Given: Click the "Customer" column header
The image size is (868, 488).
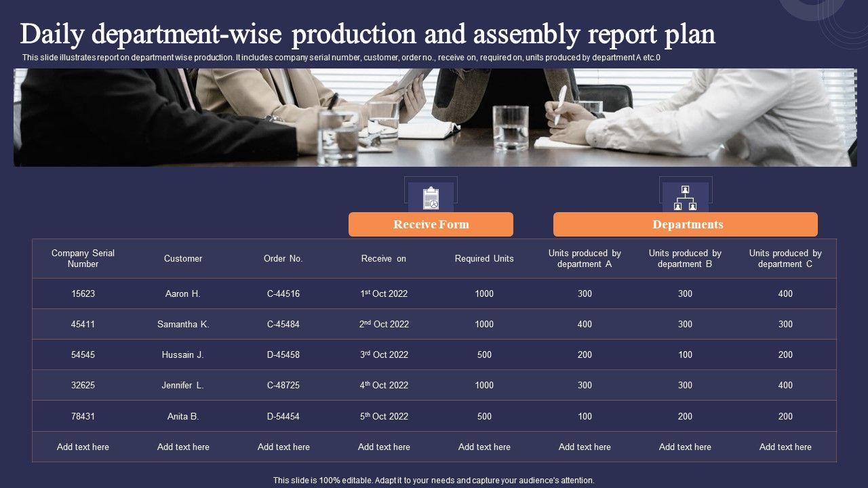Looking at the screenshot, I should coord(183,258).
